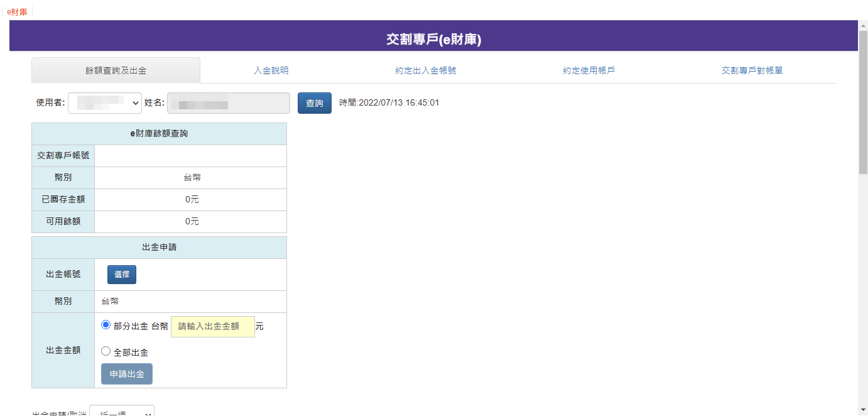This screenshot has height=416, width=868.
Task: Click the vertical scrollbar thumb
Action: (x=863, y=101)
